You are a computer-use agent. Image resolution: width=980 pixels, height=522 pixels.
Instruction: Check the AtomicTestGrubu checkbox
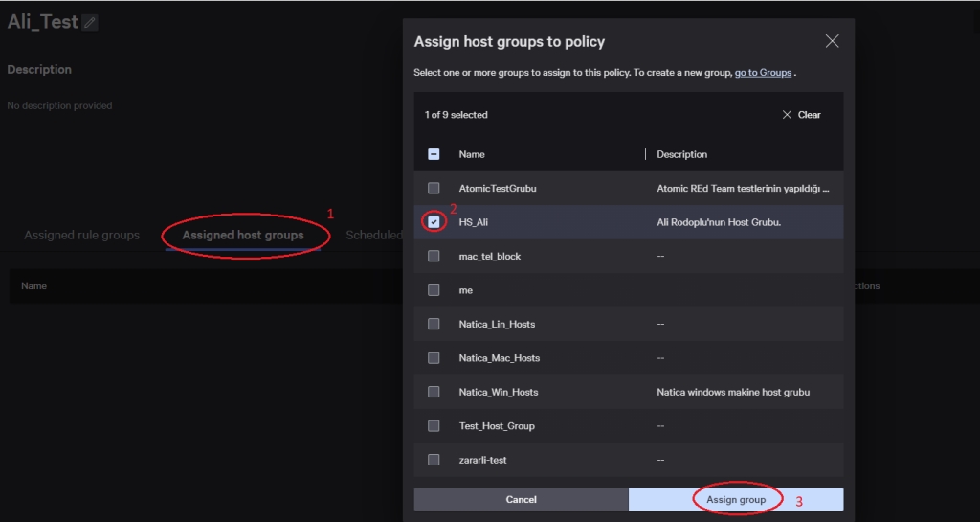pyautogui.click(x=434, y=189)
